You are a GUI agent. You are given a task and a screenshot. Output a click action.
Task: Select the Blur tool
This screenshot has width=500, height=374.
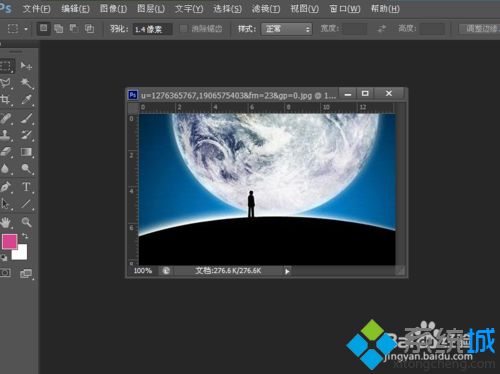[5, 169]
